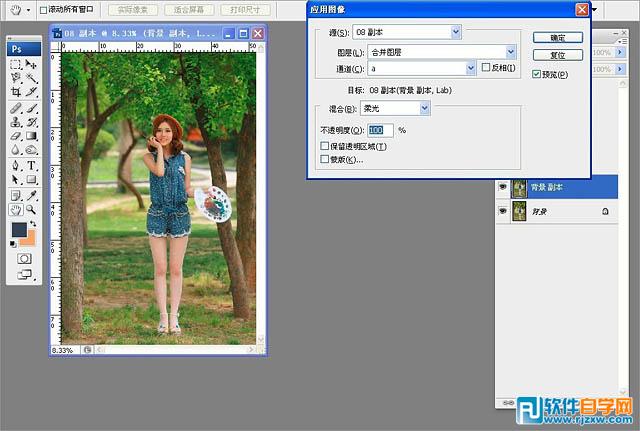640x431 pixels.
Task: Choose the Zoom magnifier tool
Action: [x=31, y=210]
